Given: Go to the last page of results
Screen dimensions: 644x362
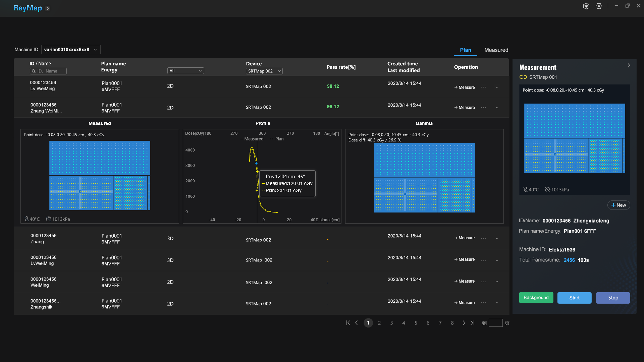Looking at the screenshot, I should [472, 323].
